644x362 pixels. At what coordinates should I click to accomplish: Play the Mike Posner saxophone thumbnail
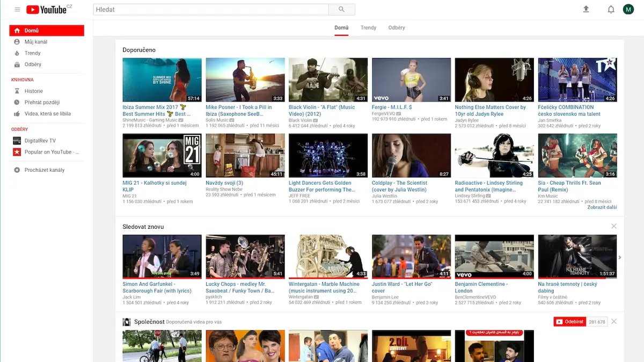(245, 80)
